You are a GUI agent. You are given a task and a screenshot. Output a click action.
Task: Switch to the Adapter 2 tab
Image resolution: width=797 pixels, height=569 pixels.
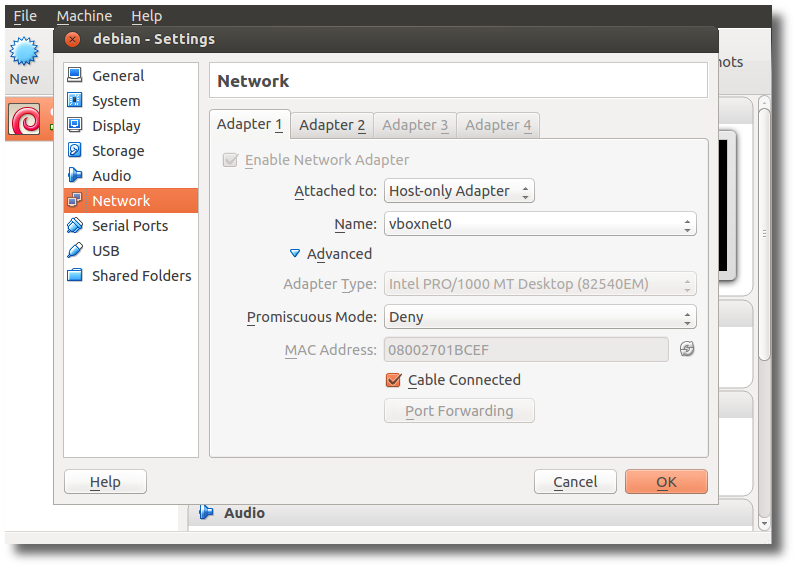[x=332, y=125]
